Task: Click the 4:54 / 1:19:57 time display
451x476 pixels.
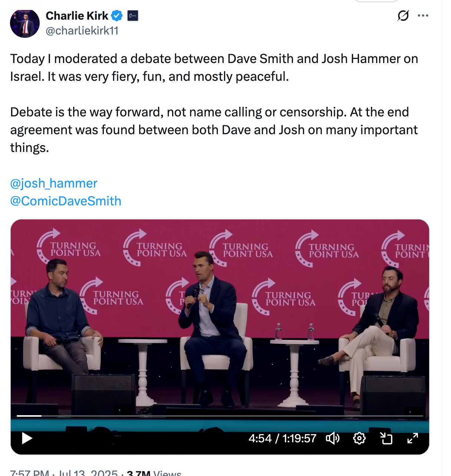Action: tap(283, 438)
